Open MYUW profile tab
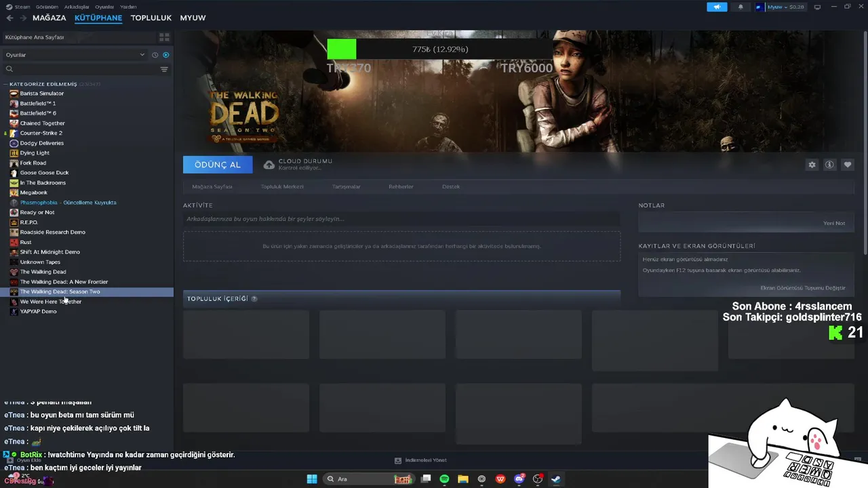This screenshot has height=488, width=868. [193, 18]
